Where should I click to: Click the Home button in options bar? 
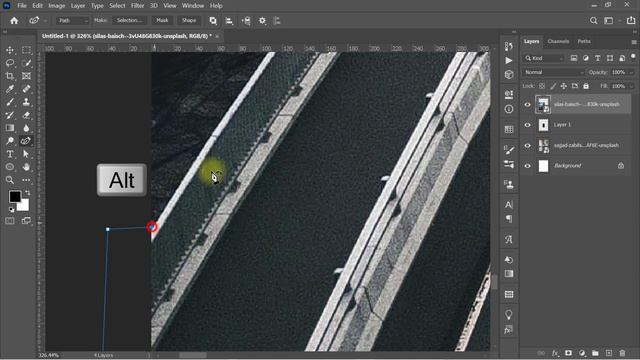[x=14, y=20]
